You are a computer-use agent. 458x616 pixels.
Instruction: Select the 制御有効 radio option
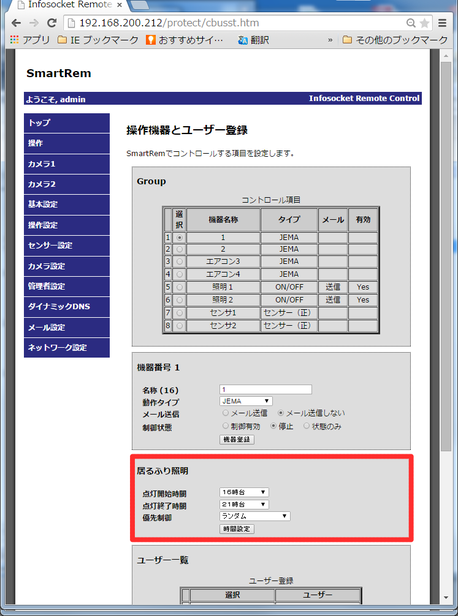coord(225,426)
